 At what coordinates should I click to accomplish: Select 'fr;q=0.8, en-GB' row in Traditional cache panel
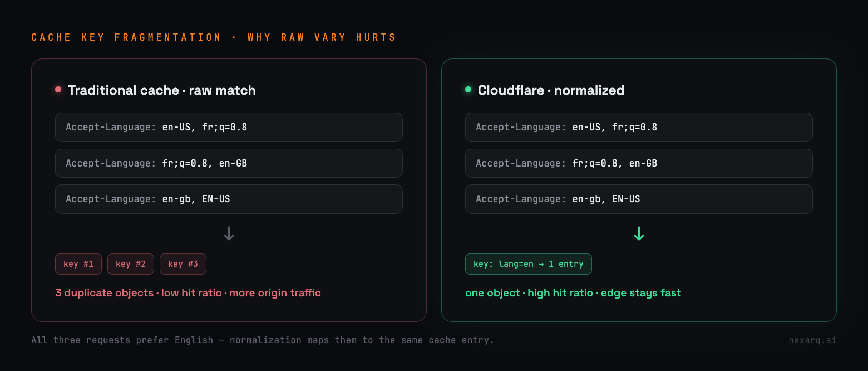click(229, 163)
